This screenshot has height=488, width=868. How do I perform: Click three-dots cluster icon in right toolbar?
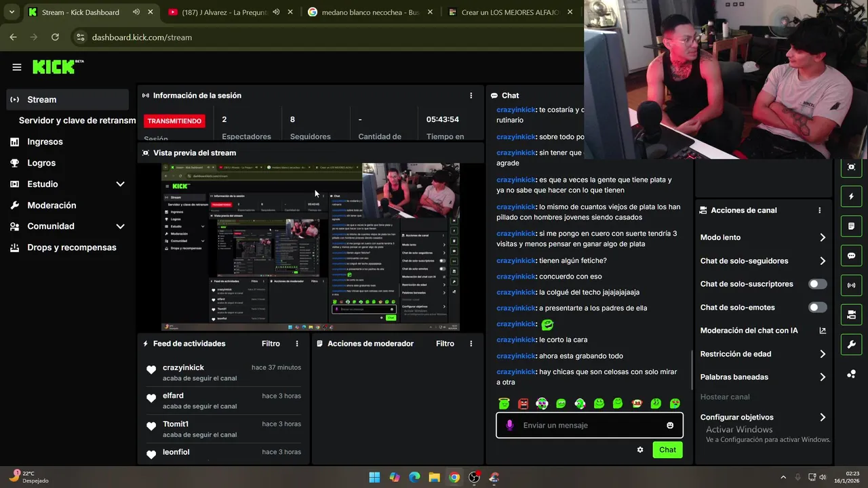(851, 374)
